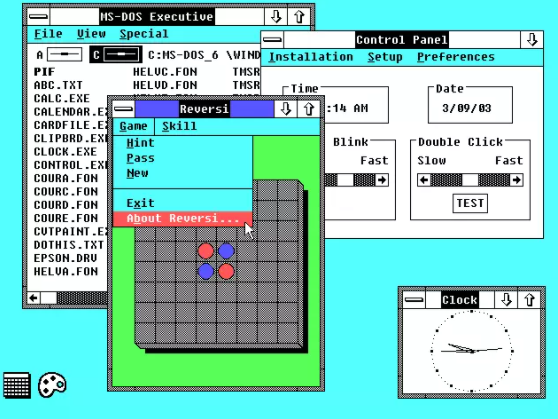The height and width of the screenshot is (419, 558).
Task: Open Setup menu in Control Panel
Action: coord(385,57)
